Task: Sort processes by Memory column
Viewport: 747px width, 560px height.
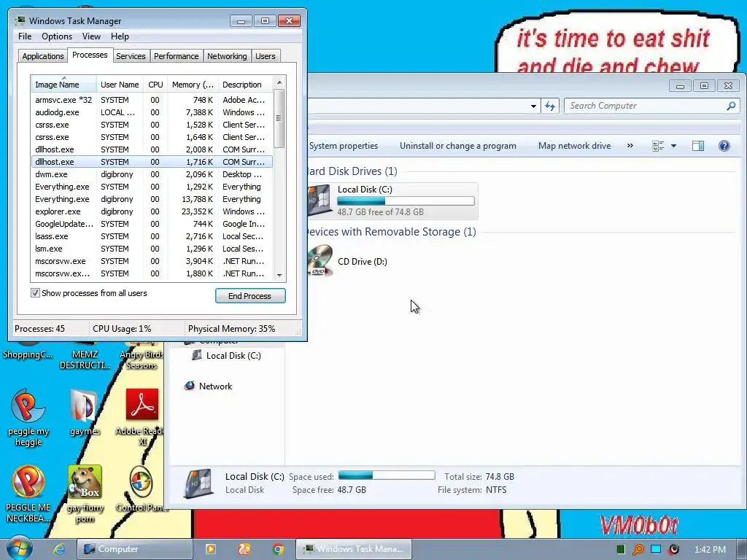Action: pyautogui.click(x=193, y=85)
